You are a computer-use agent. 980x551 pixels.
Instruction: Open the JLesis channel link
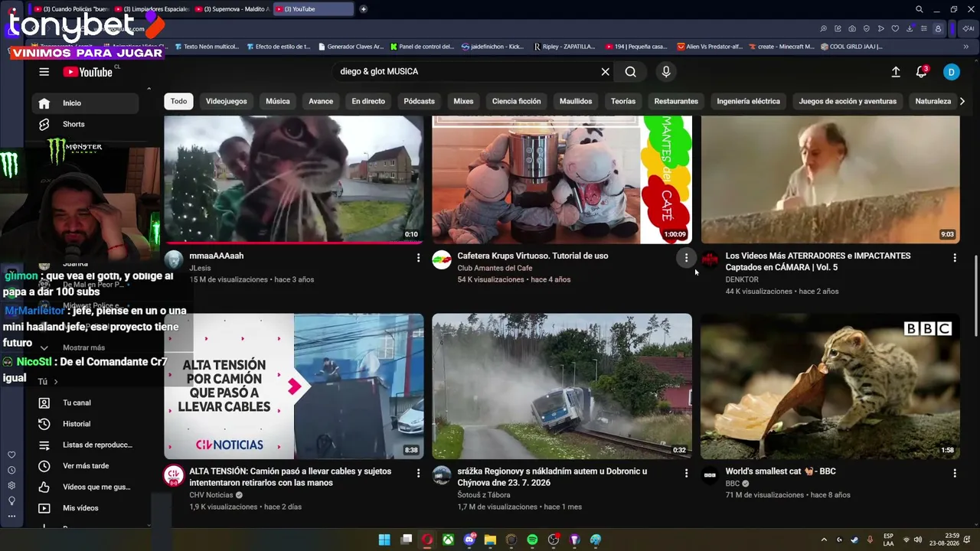(200, 269)
